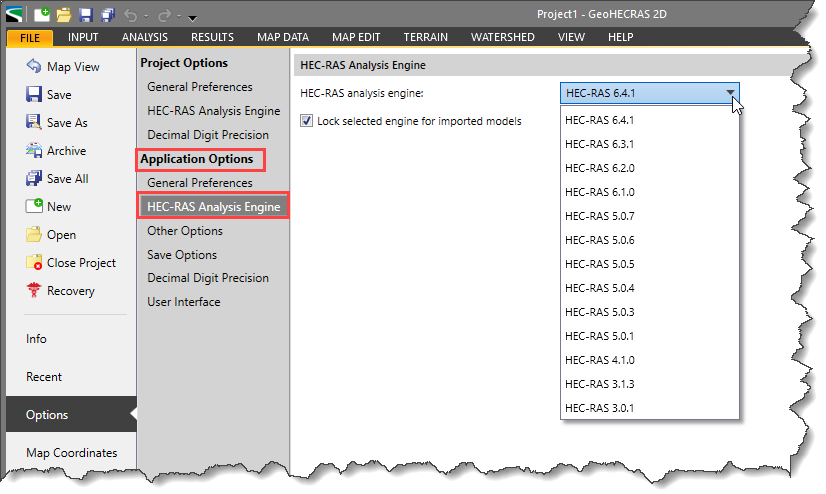Choose HEC-RAS 6.3.1 from the engine list
Viewport: 826px width, 494px height.
[650, 144]
